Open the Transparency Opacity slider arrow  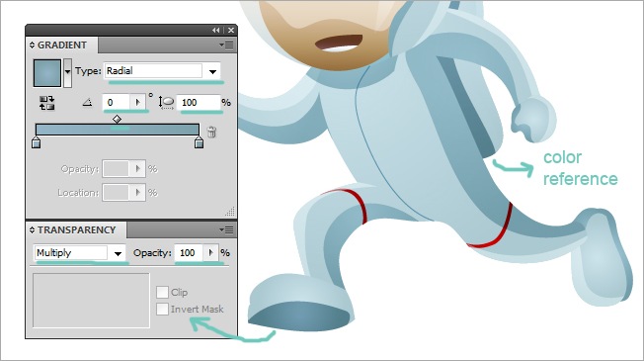(210, 252)
